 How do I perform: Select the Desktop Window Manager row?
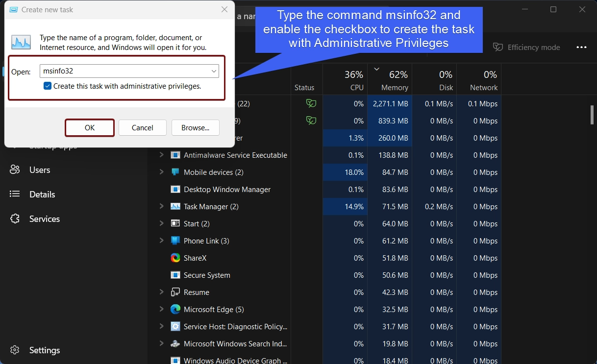[324, 189]
